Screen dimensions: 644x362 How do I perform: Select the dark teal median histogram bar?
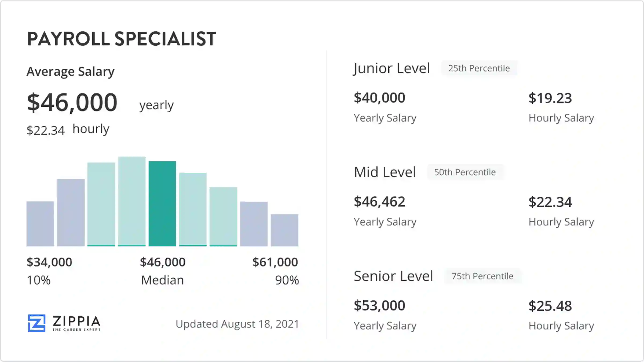(x=162, y=204)
